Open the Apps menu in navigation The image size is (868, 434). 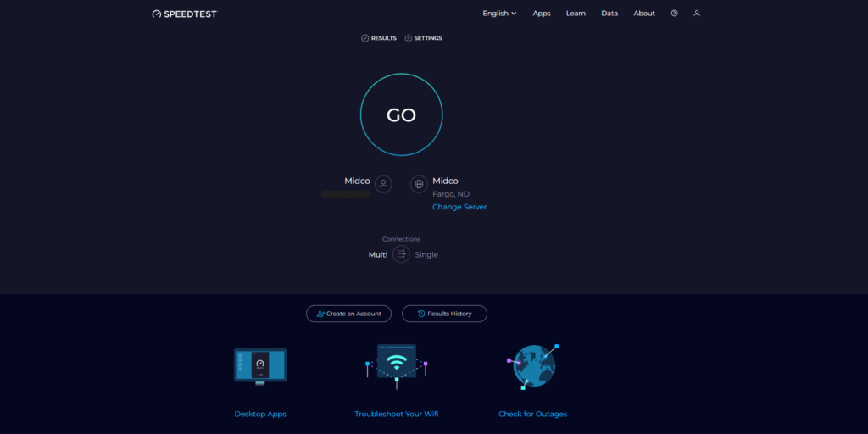tap(542, 14)
